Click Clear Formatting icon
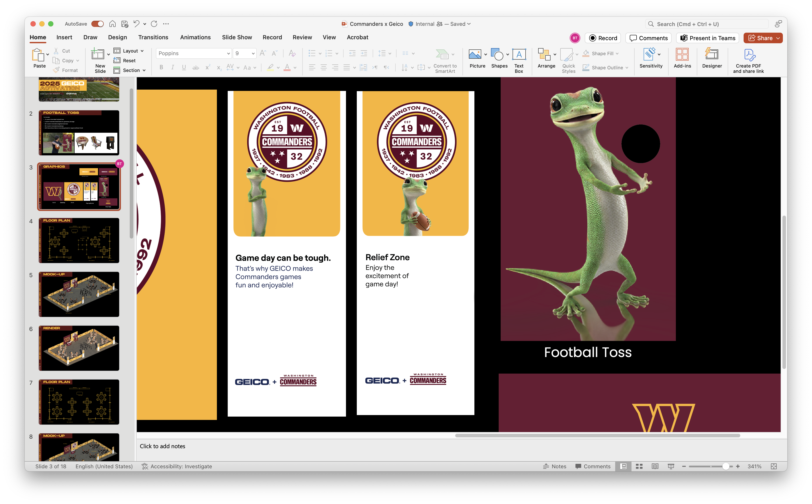 click(x=292, y=53)
